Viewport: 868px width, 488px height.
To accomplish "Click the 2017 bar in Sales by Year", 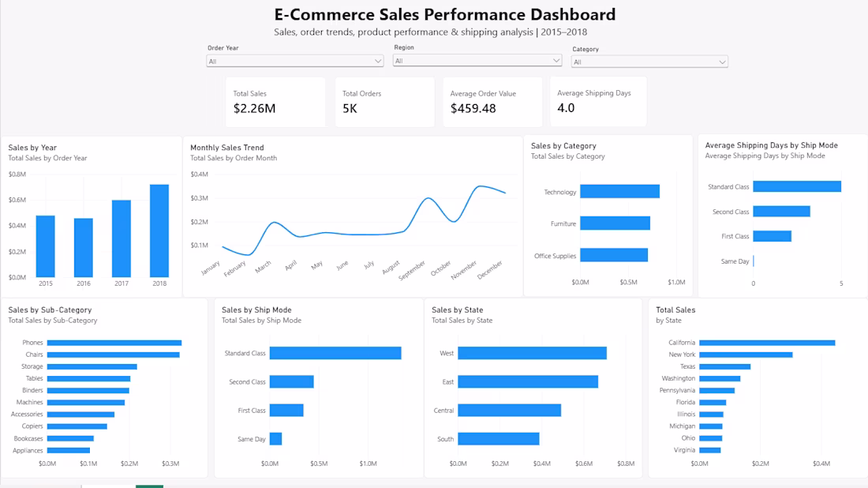I will (122, 238).
